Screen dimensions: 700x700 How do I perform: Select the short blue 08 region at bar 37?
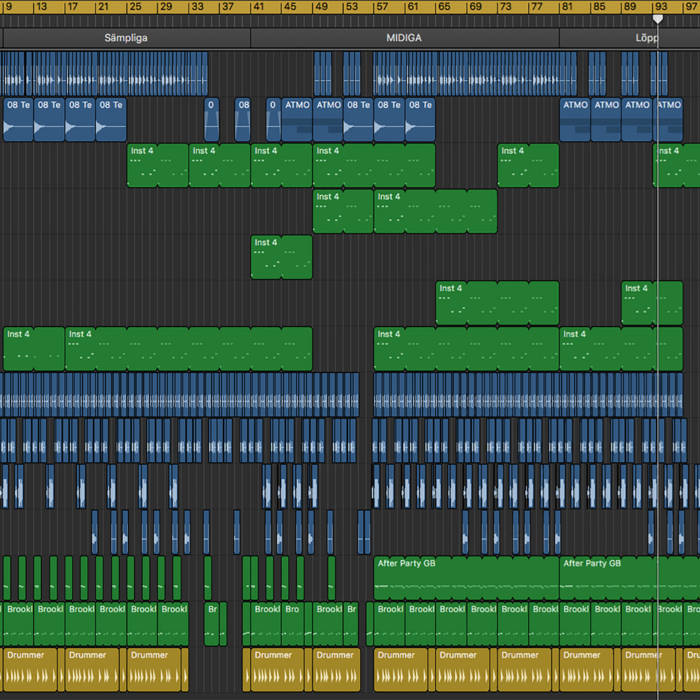pyautogui.click(x=243, y=120)
